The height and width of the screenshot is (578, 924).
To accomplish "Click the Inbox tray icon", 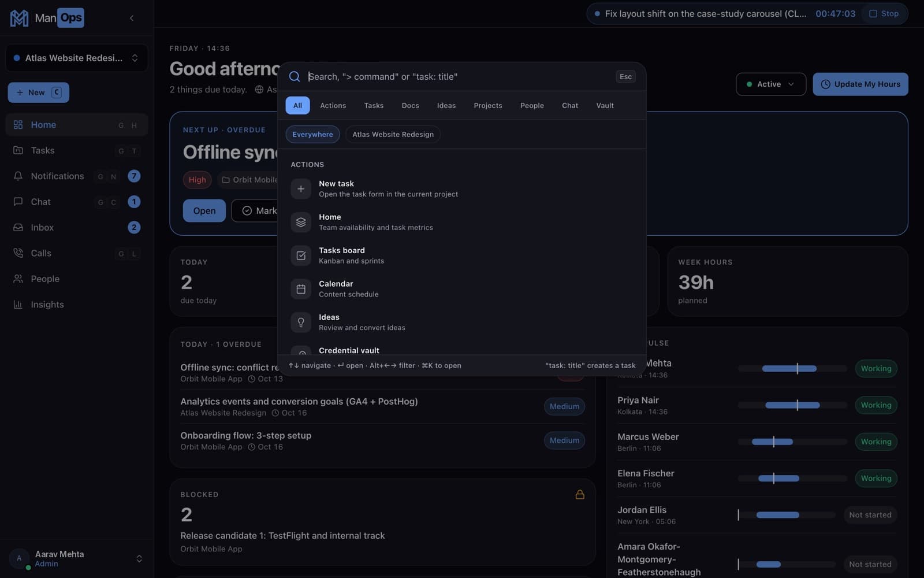I will tap(18, 227).
